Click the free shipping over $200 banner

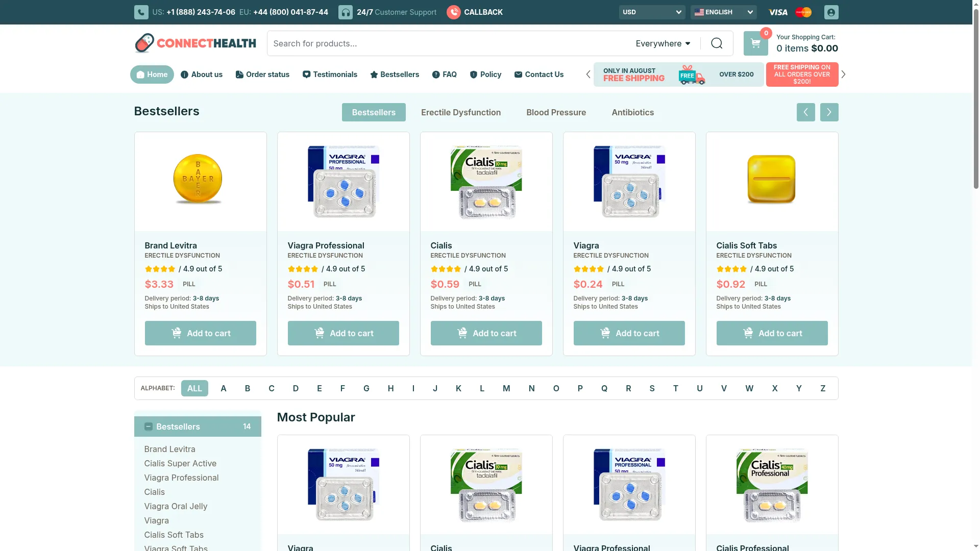coord(678,74)
